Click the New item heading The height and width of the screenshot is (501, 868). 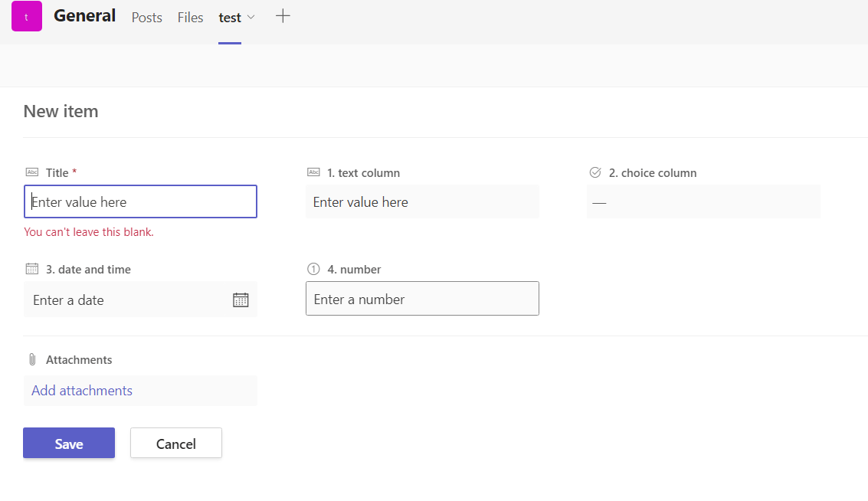61,111
